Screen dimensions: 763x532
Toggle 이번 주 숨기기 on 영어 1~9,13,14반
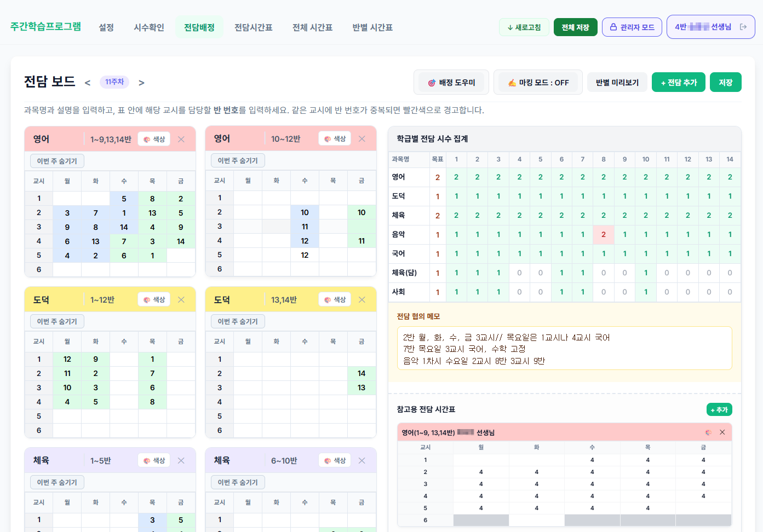pos(57,161)
